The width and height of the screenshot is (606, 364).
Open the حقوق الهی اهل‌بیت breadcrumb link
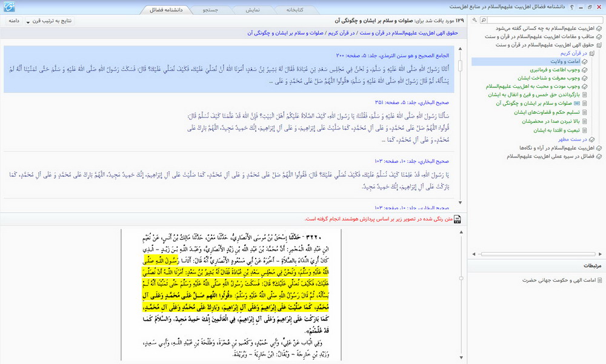tap(409, 33)
